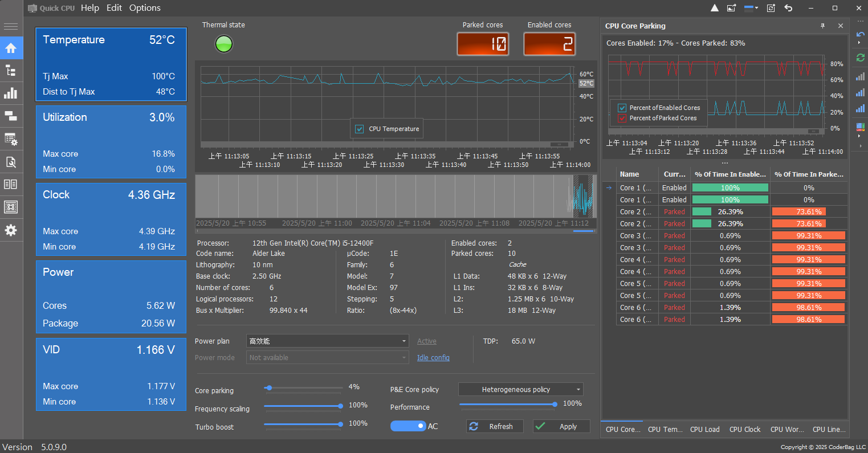Click the green refresh icon in right toolbar

click(861, 58)
